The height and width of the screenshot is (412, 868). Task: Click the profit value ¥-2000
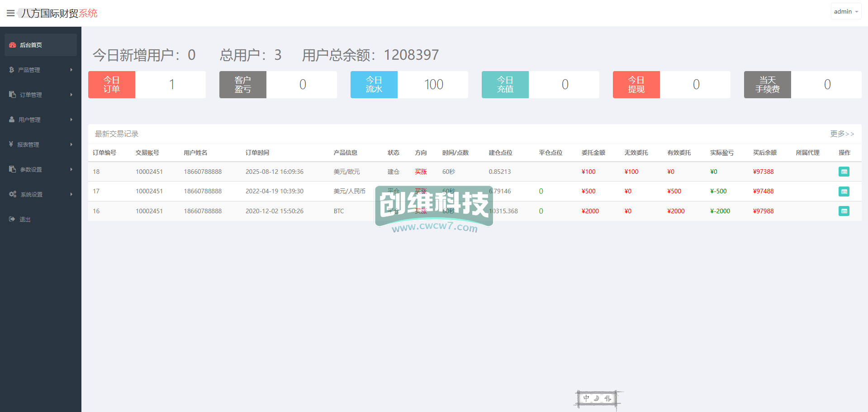pyautogui.click(x=720, y=211)
